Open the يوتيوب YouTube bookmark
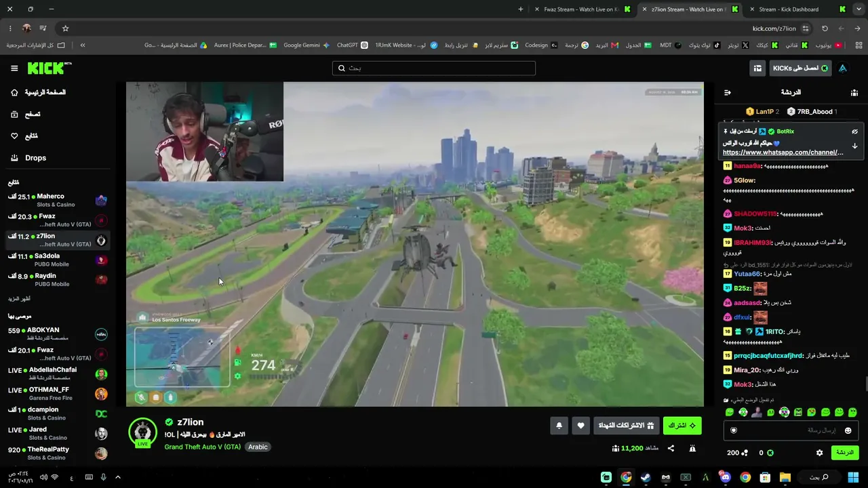Image resolution: width=868 pixels, height=488 pixels. point(828,45)
